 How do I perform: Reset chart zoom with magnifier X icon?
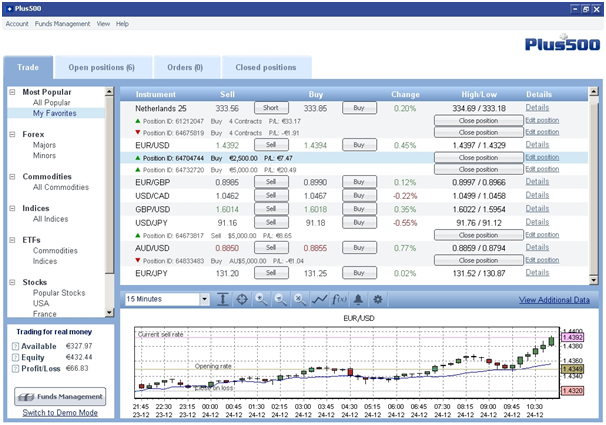tap(300, 299)
